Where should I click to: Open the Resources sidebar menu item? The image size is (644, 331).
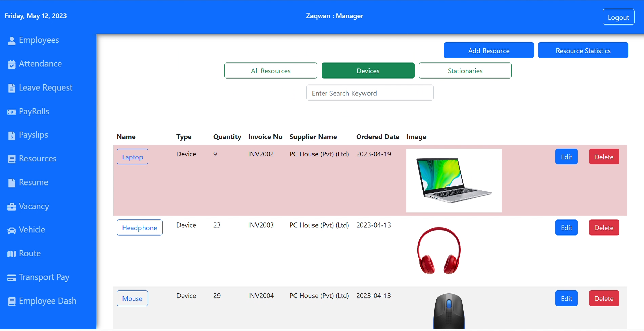click(37, 159)
